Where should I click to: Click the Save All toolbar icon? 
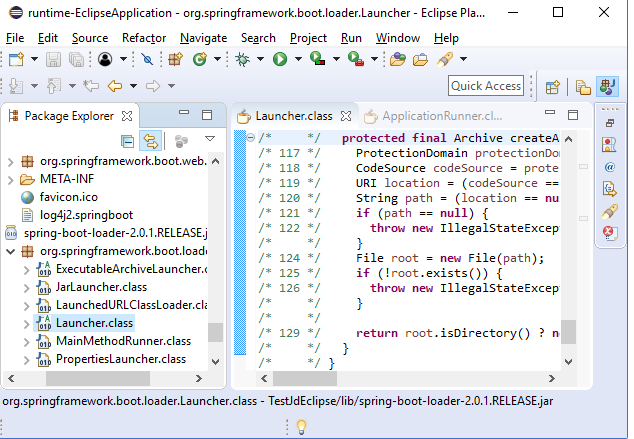pos(76,59)
